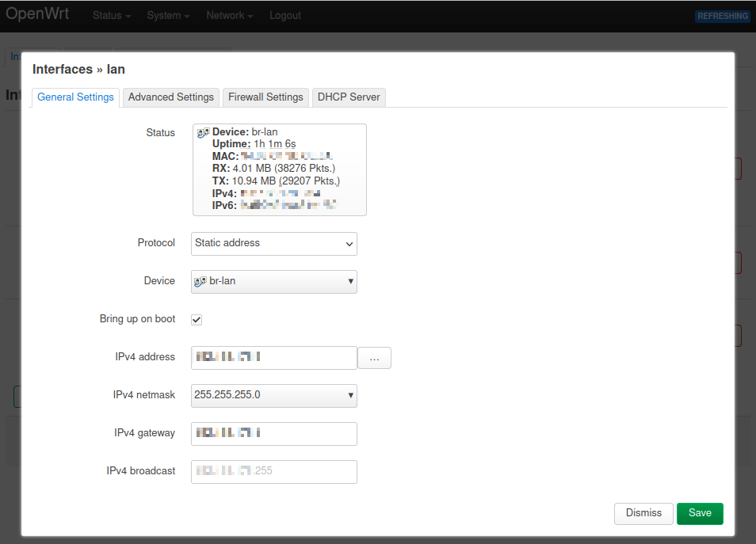
Task: Switch to Advanced Settings tab
Action: coord(170,97)
